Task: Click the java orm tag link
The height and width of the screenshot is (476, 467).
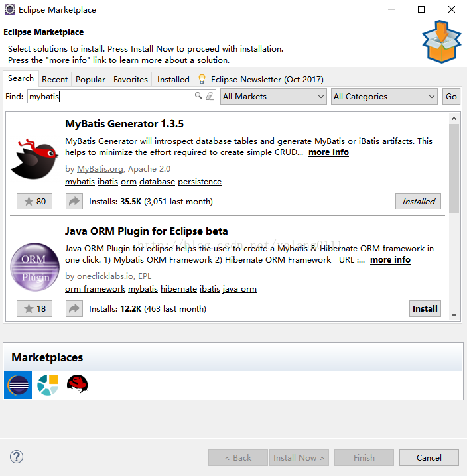Action: 239,289
